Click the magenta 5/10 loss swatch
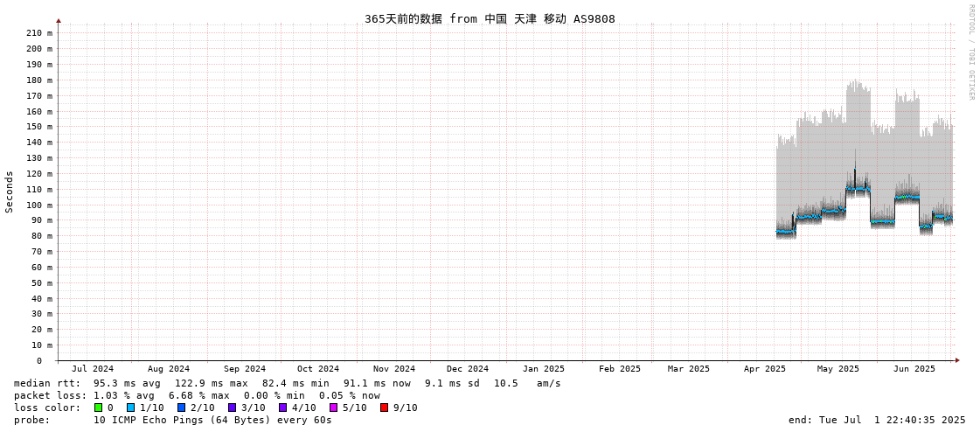980x432 pixels. pyautogui.click(x=333, y=408)
